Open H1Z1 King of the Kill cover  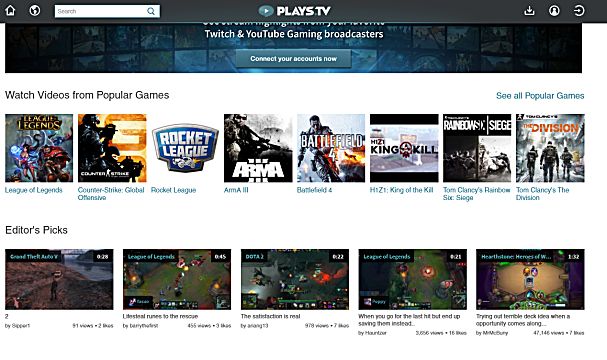pos(404,148)
